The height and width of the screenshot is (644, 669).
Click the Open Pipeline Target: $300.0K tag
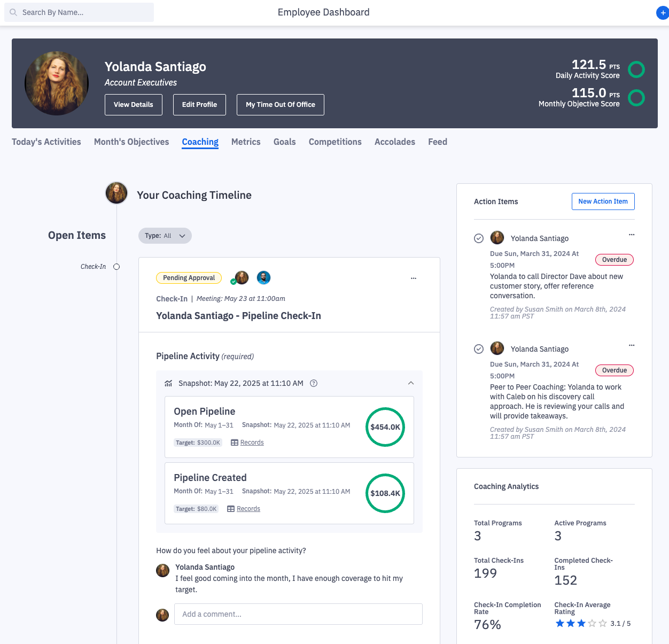click(198, 443)
